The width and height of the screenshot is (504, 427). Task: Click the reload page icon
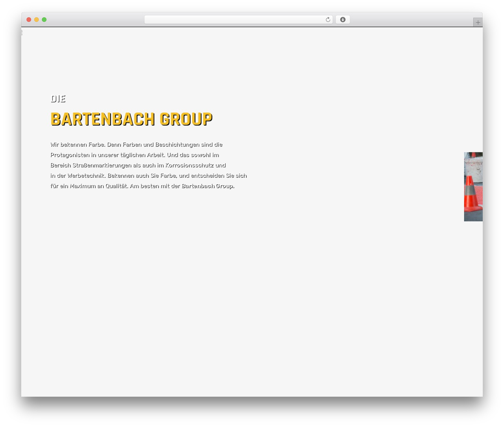point(328,20)
